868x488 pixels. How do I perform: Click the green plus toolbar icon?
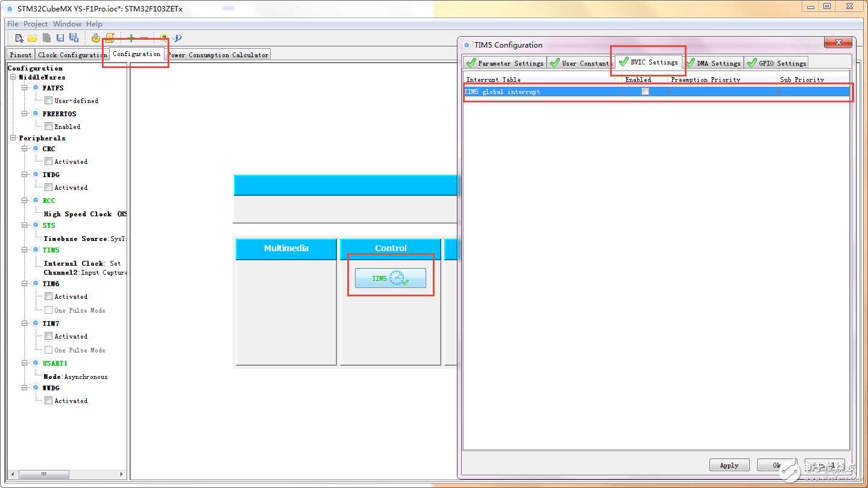click(x=131, y=38)
